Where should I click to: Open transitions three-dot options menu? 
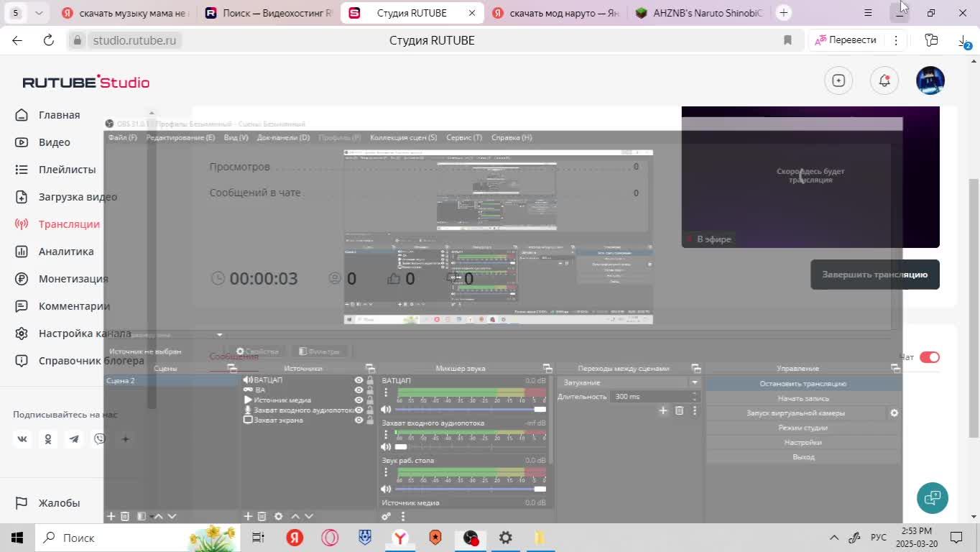pos(695,410)
